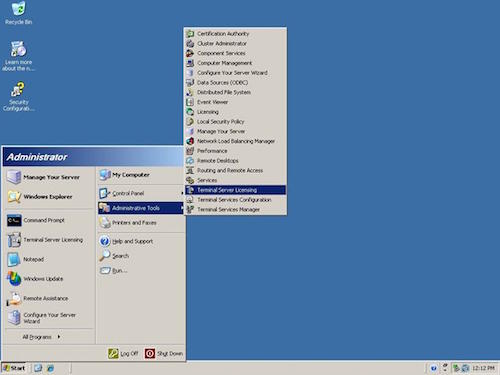Screen dimensions: 500x375
Task: Open Help and Support
Action: (x=141, y=241)
